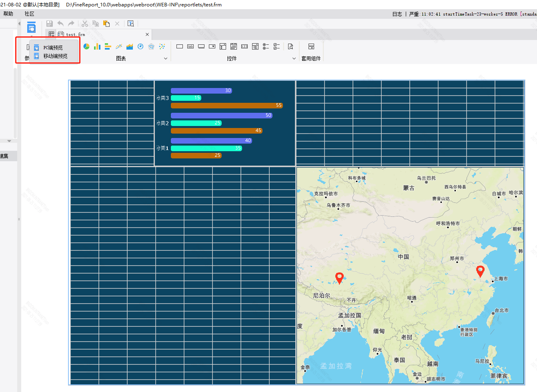Viewport: 537px width, 392px height.
Task: Expand the 图表 chart gallery dropdown
Action: point(166,58)
